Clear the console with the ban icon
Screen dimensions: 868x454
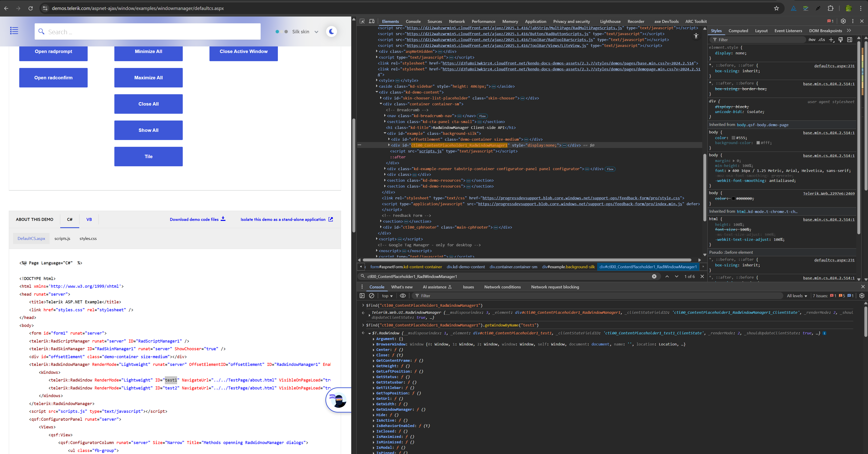[372, 296]
